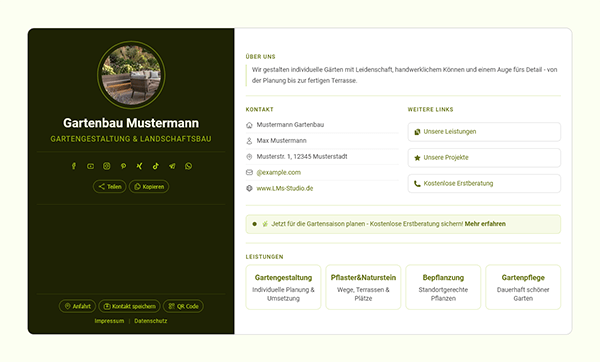The height and width of the screenshot is (362, 600).
Task: Click the ÜBER UNS section heading
Action: coord(261,57)
